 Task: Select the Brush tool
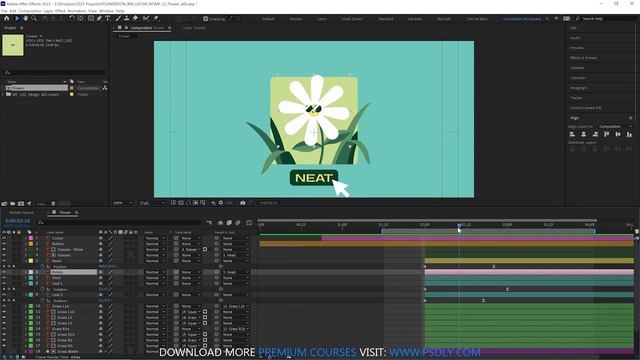click(x=118, y=18)
